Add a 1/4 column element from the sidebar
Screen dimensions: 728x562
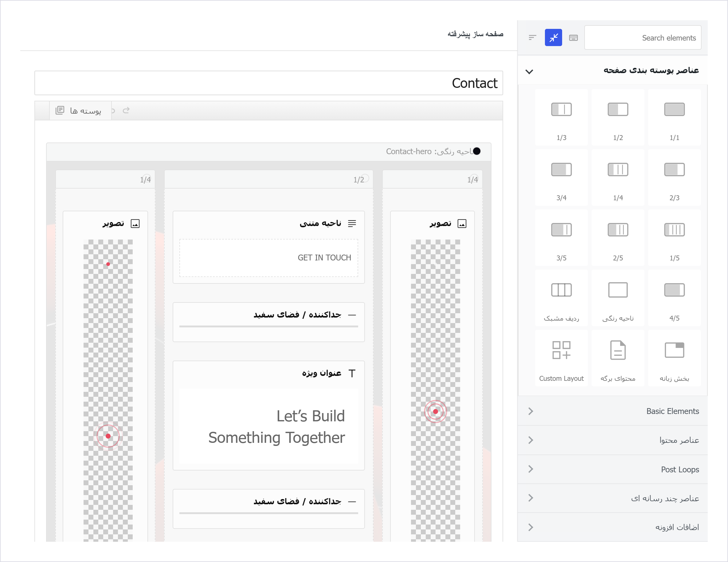618,177
